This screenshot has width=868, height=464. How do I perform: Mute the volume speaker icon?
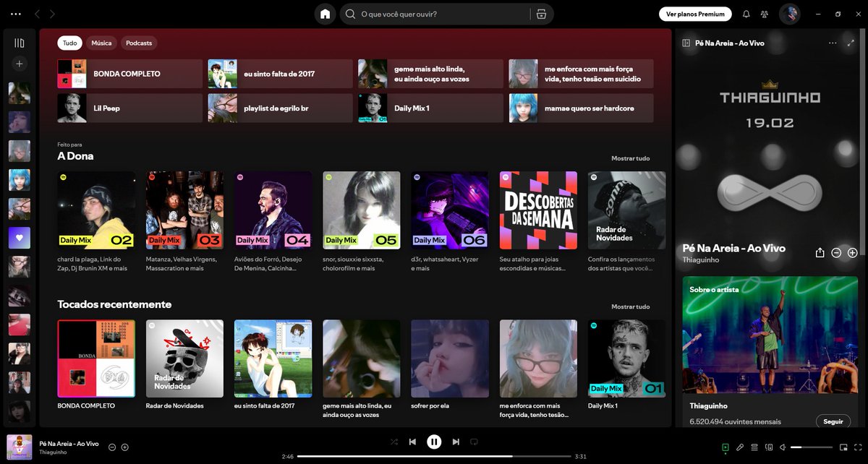(783, 447)
